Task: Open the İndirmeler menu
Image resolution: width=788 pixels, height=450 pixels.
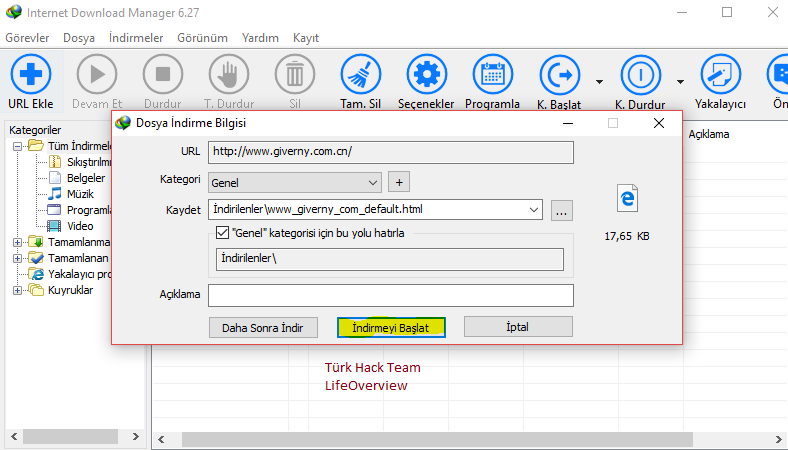Action: coord(136,38)
